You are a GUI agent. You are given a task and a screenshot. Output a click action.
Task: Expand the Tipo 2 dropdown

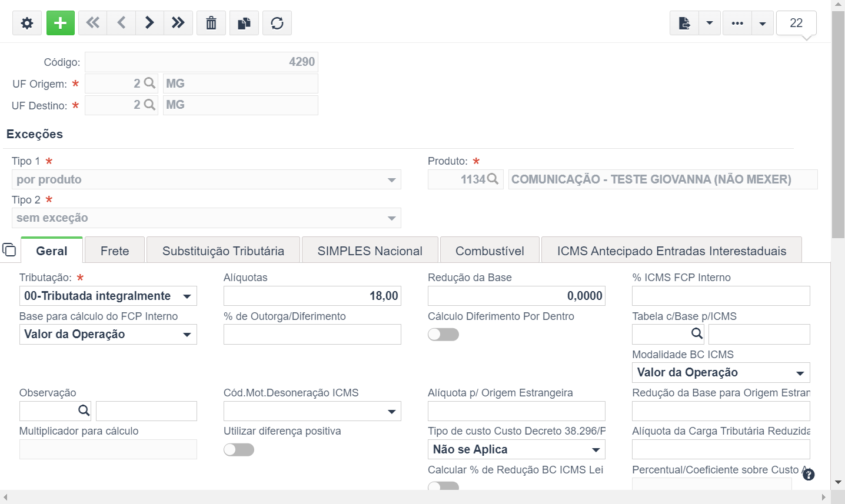tap(391, 218)
